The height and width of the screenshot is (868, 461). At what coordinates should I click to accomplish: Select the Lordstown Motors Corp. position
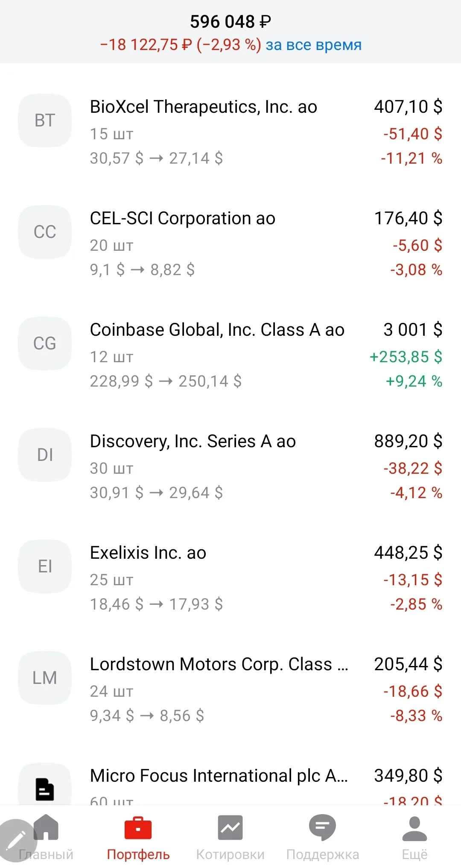pos(230,689)
